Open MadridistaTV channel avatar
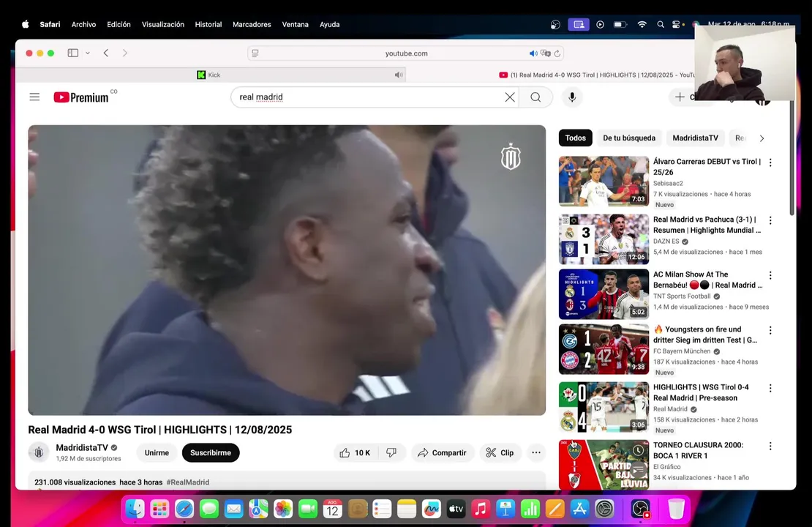Viewport: 812px width, 527px height. tap(39, 452)
